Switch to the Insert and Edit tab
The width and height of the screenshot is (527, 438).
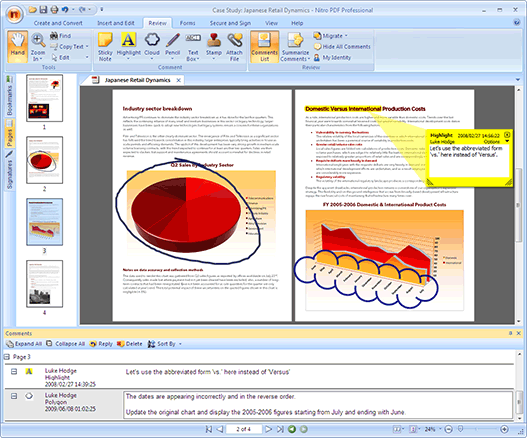click(x=116, y=23)
